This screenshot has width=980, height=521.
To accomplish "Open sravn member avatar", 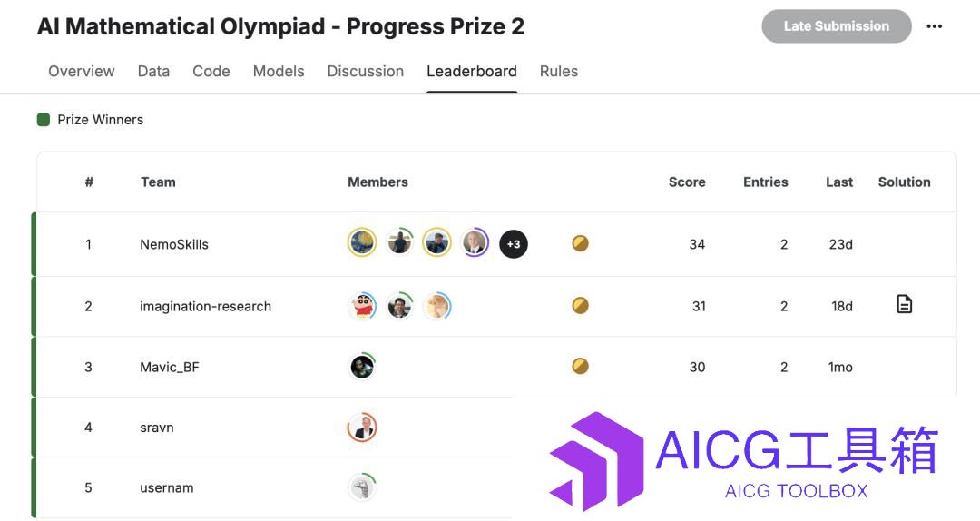I will point(362,428).
